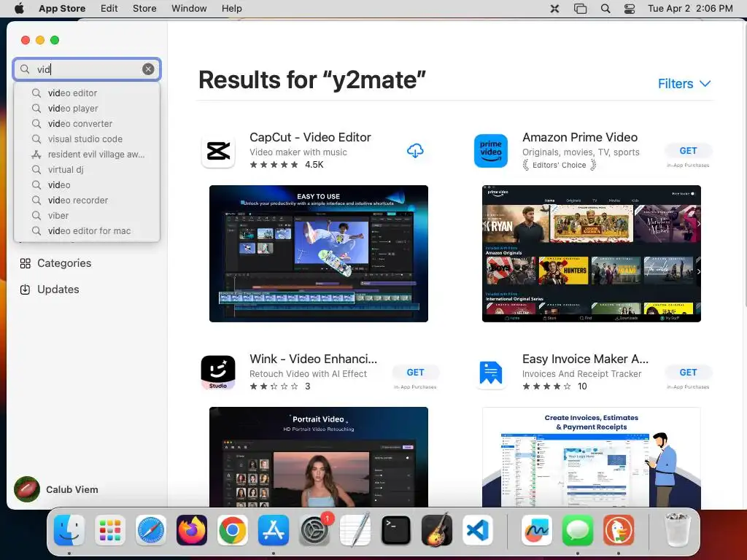This screenshot has width=747, height=560.
Task: Open the Store menu
Action: coord(144,9)
